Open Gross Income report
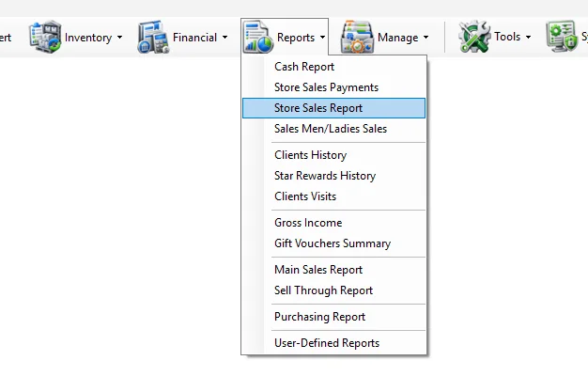Viewport: 588px width, 392px height. point(333,223)
